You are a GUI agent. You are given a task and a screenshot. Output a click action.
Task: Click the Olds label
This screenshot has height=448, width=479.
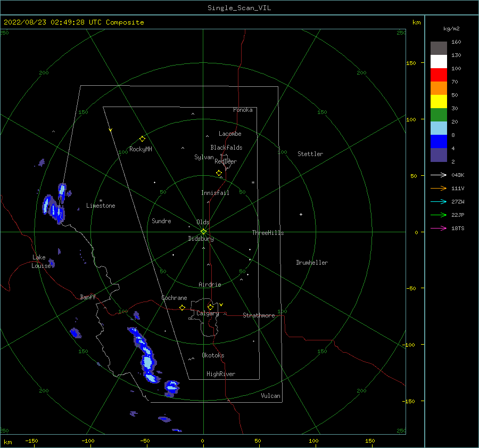coord(203,222)
